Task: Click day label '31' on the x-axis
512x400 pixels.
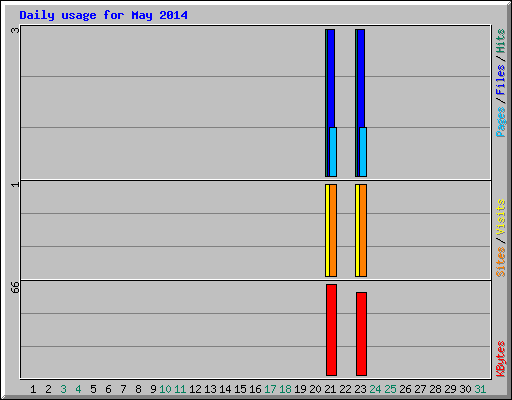Action: [x=480, y=389]
